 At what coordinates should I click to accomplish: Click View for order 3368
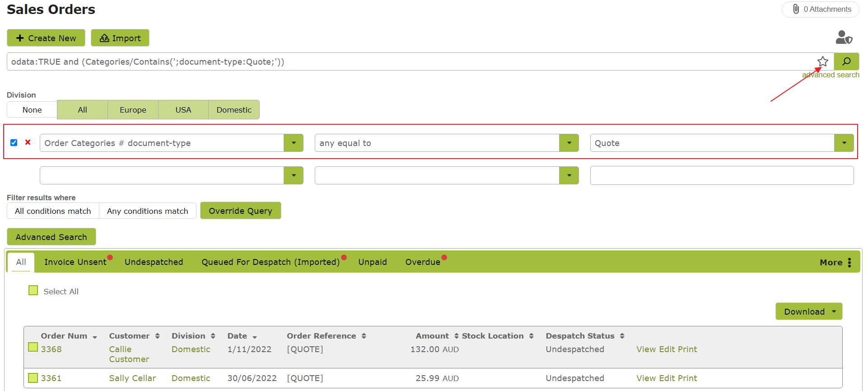646,349
